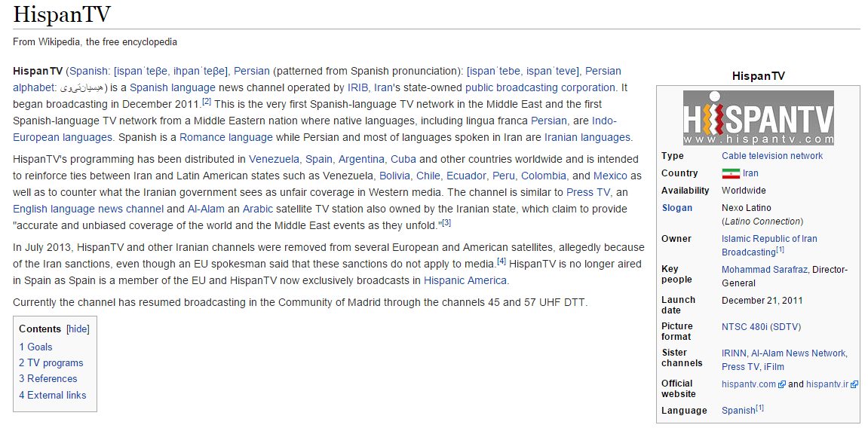Screen dimensions: 868x428
Task: Jump to TV programs section in Contents
Action: (51, 363)
